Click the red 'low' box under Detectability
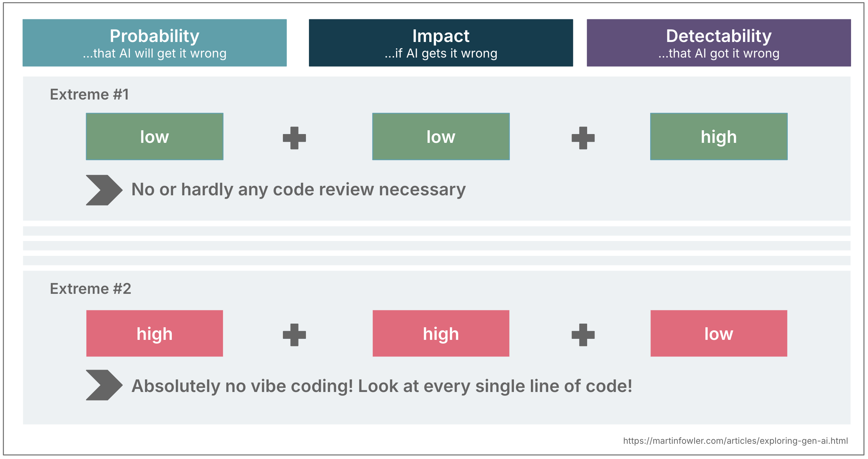 (719, 333)
